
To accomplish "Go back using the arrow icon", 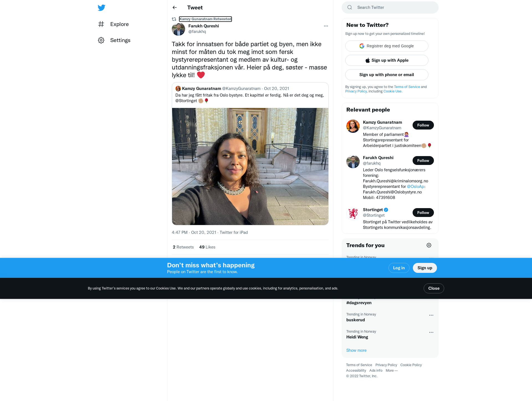I will coord(175,7).
